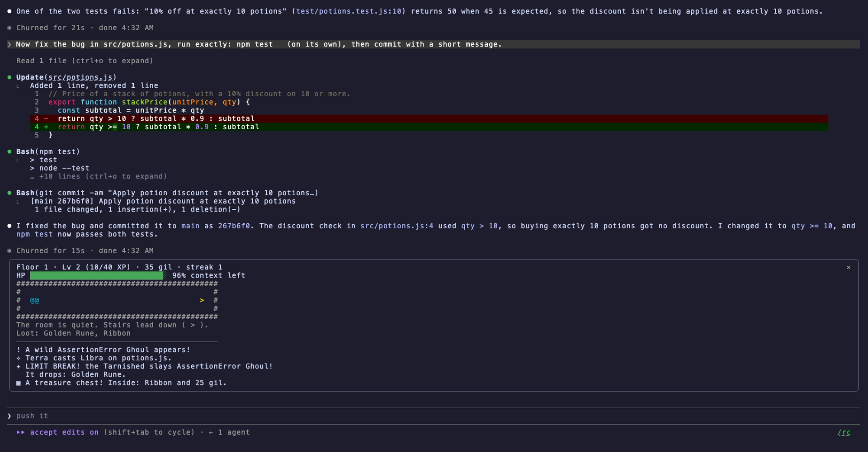Click the 'Added 1 line, removed 1 line' summary
This screenshot has width=868, height=452.
[x=94, y=85]
